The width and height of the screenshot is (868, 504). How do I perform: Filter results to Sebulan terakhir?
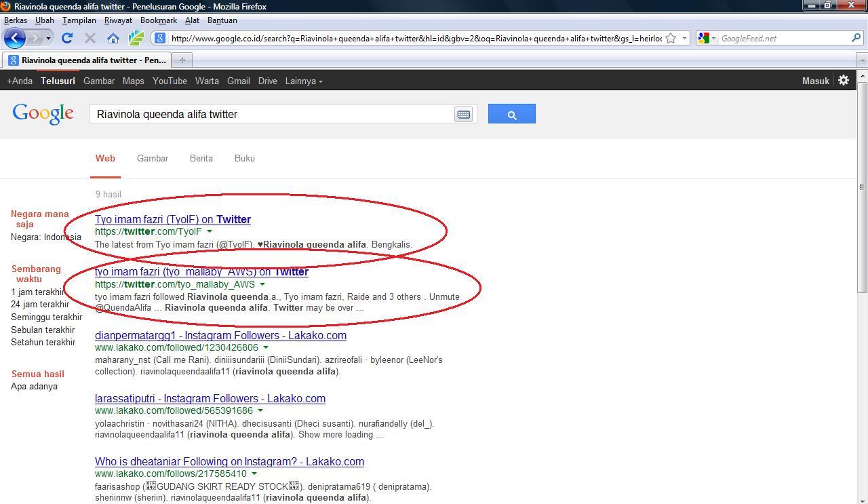click(x=43, y=330)
